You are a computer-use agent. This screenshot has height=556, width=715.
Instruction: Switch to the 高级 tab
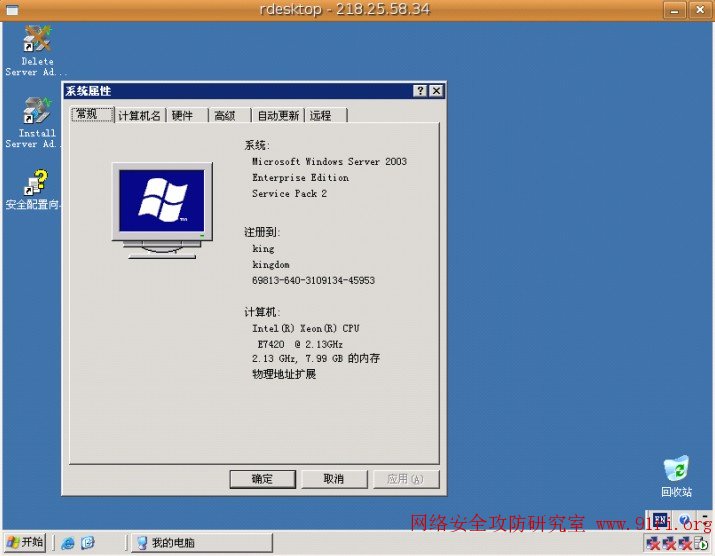pos(229,116)
